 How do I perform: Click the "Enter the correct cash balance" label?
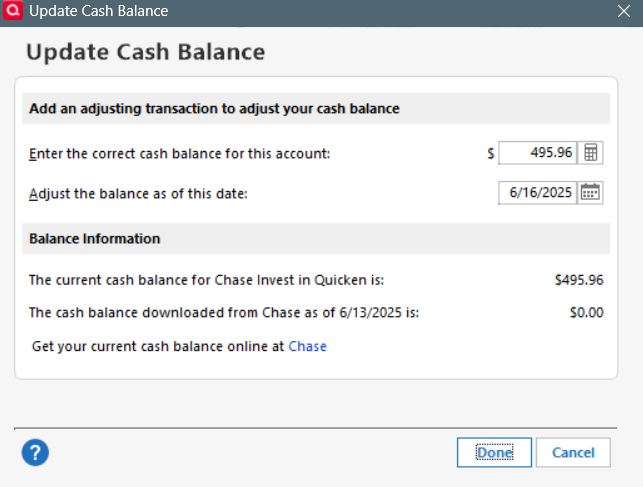coord(179,153)
